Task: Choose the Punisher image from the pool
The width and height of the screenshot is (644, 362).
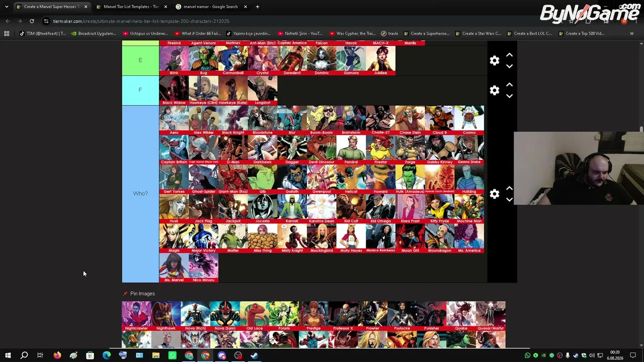Action: point(432,316)
